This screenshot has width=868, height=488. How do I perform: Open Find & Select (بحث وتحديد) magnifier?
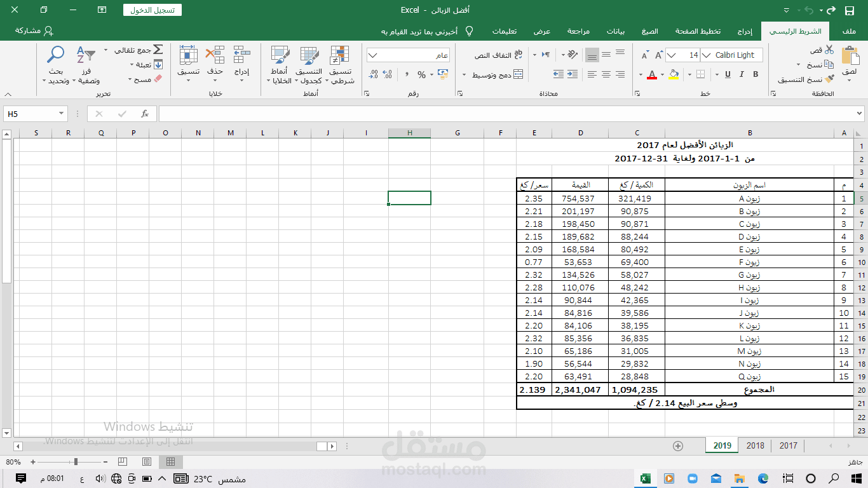pos(57,55)
